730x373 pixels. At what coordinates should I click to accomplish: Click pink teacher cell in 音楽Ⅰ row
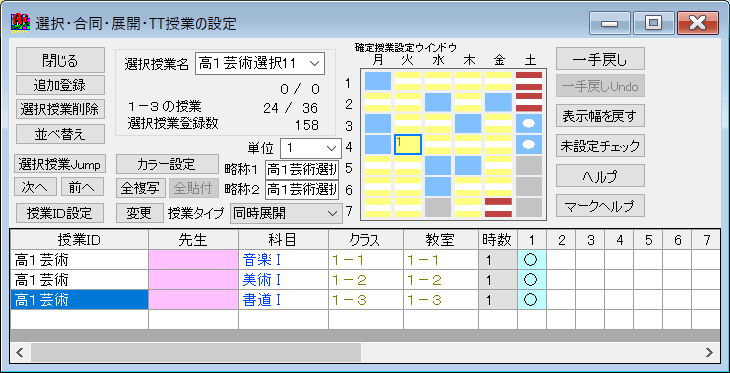tap(193, 260)
